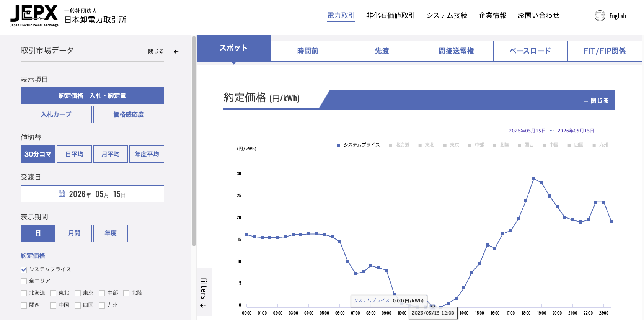Uncheck the システムプライス checkbox
Screen dimensions: 644x320
click(24, 270)
